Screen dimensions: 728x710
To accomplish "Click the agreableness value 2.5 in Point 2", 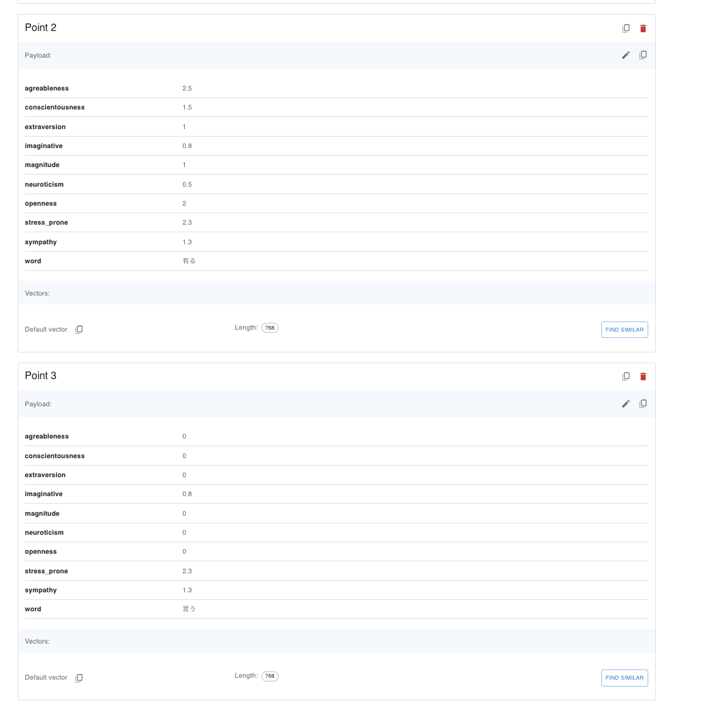I will [x=187, y=89].
